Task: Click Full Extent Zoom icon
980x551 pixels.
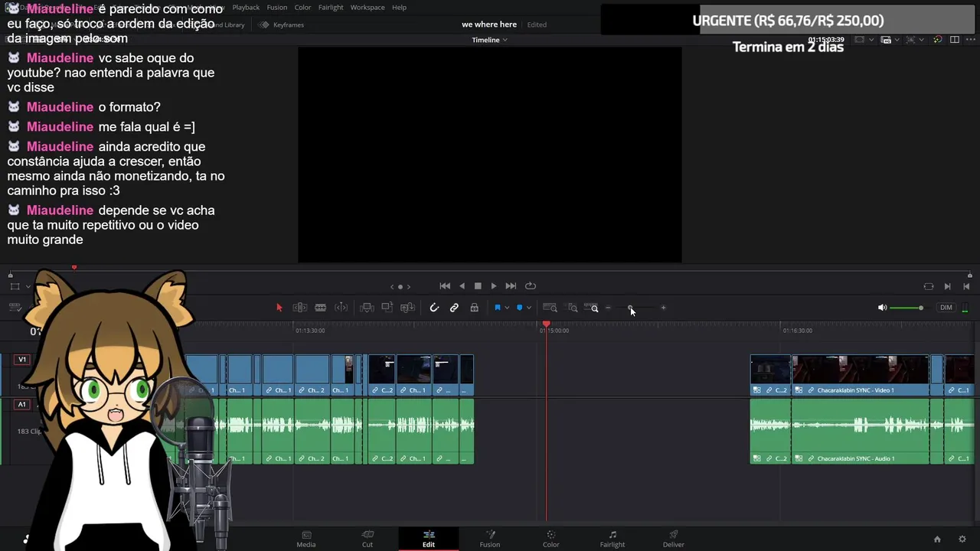Action: click(550, 308)
